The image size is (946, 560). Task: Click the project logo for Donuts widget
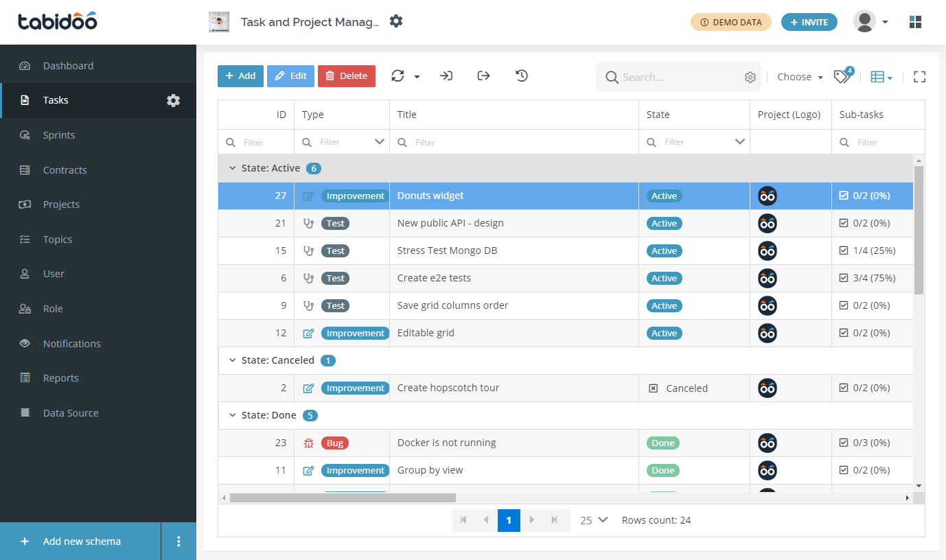768,196
